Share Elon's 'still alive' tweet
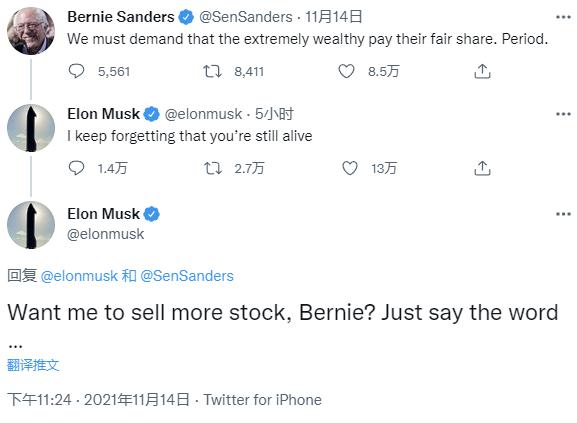 [x=482, y=168]
